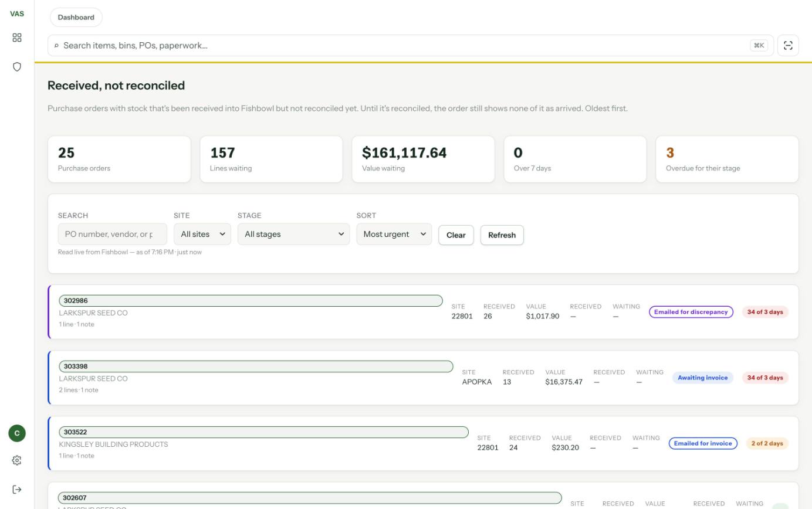Open the shield icon in sidebar
Viewport: 812px width, 509px height.
tap(17, 67)
